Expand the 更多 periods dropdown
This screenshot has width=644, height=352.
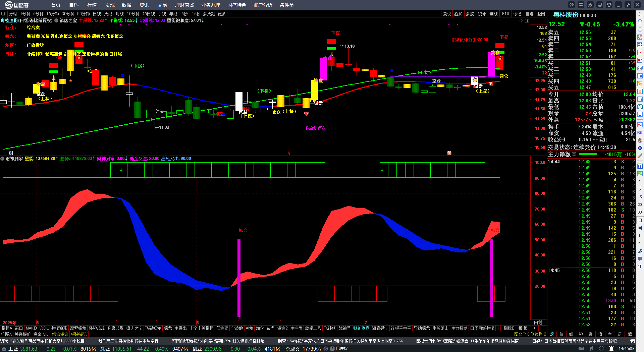[223, 14]
